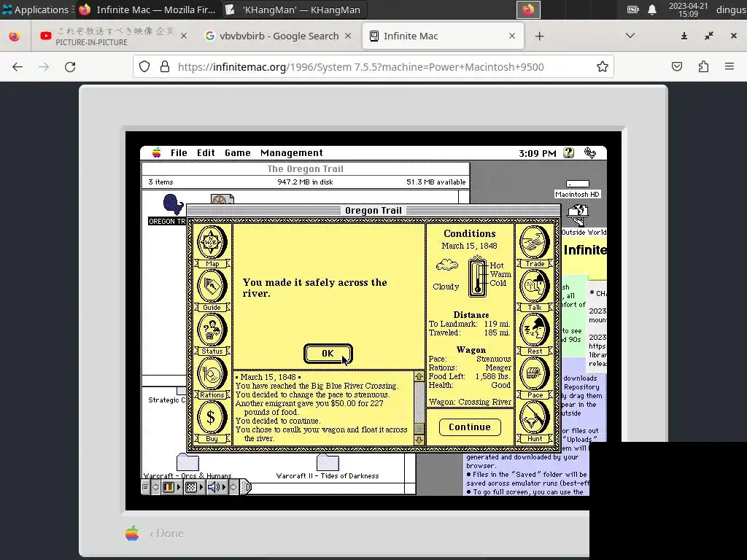Click the clock showing 2023-04-21 15:09
The image size is (747, 560).
[688, 9]
